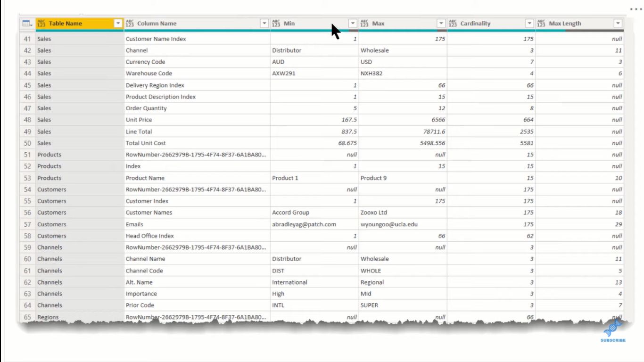
Task: Select the Cardinality column header
Action: pyautogui.click(x=491, y=24)
